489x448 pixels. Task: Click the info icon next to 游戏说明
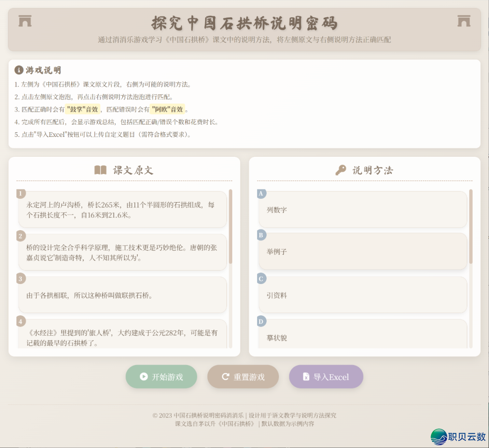pyautogui.click(x=18, y=70)
